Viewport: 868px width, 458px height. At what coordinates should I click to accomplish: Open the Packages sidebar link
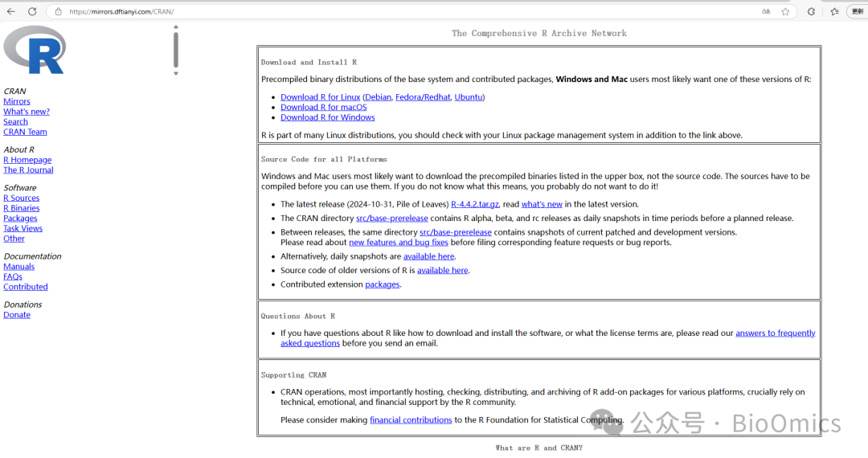20,218
